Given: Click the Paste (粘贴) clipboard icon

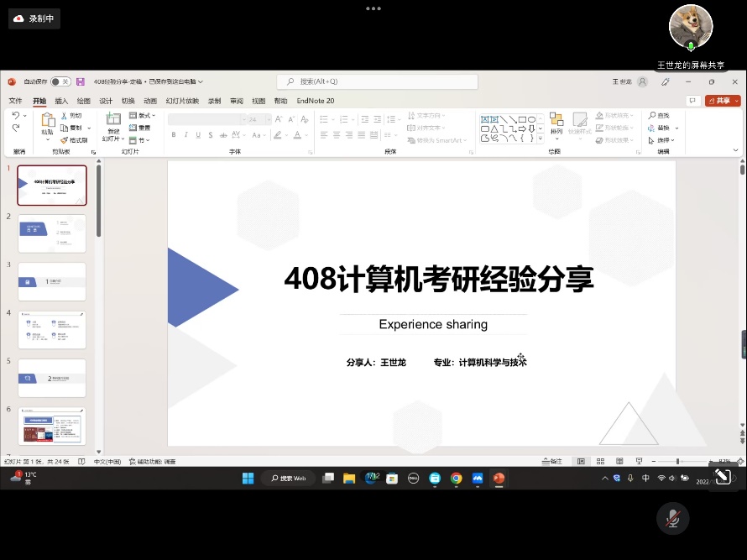Looking at the screenshot, I should point(47,120).
